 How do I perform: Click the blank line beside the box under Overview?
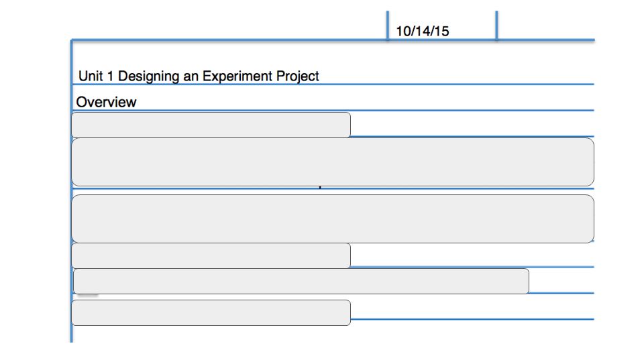(472, 123)
